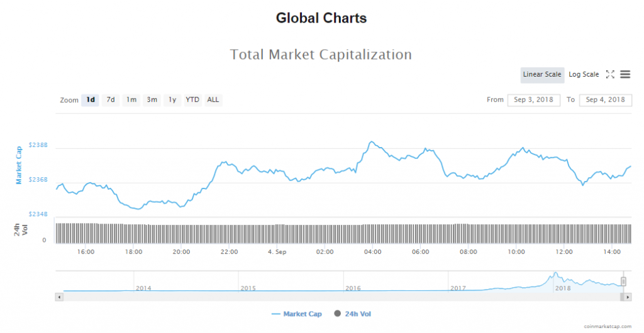
Task: Choose the YTD zoom option
Action: coord(192,100)
